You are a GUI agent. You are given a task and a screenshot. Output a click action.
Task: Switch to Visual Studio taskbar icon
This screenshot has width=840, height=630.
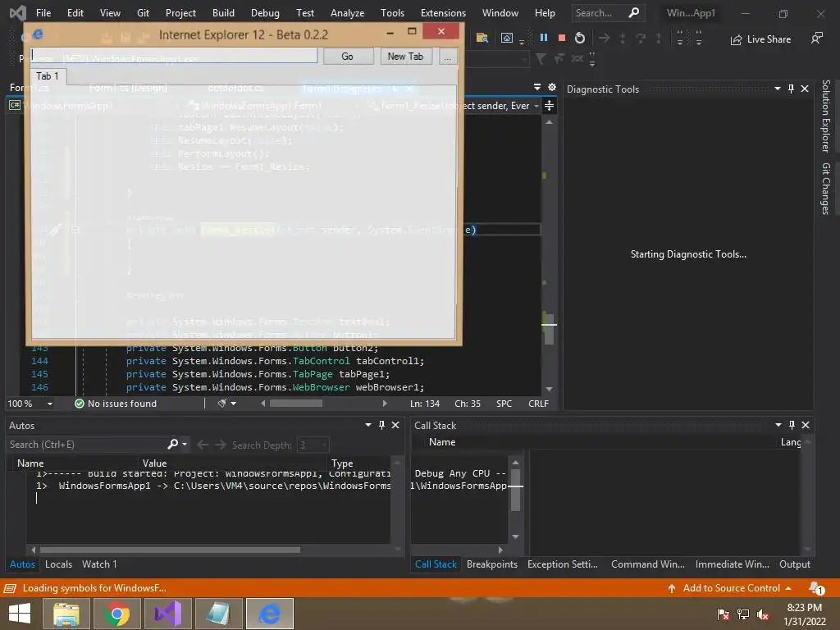point(167,614)
